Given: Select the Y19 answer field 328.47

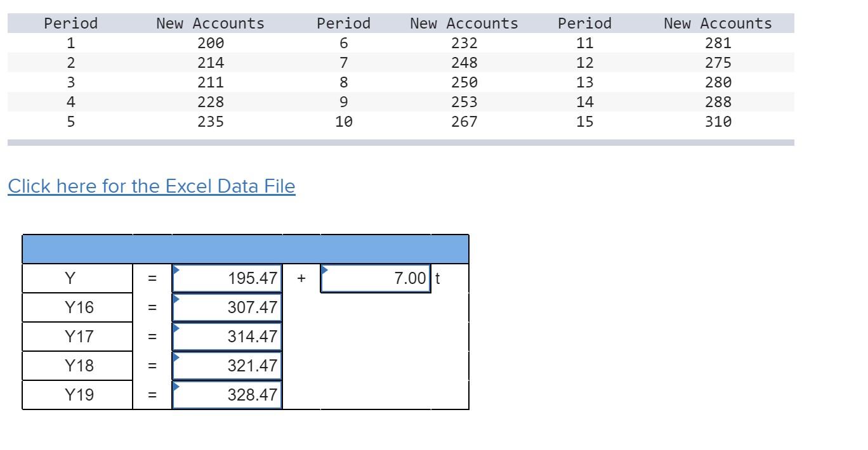Looking at the screenshot, I should (227, 395).
